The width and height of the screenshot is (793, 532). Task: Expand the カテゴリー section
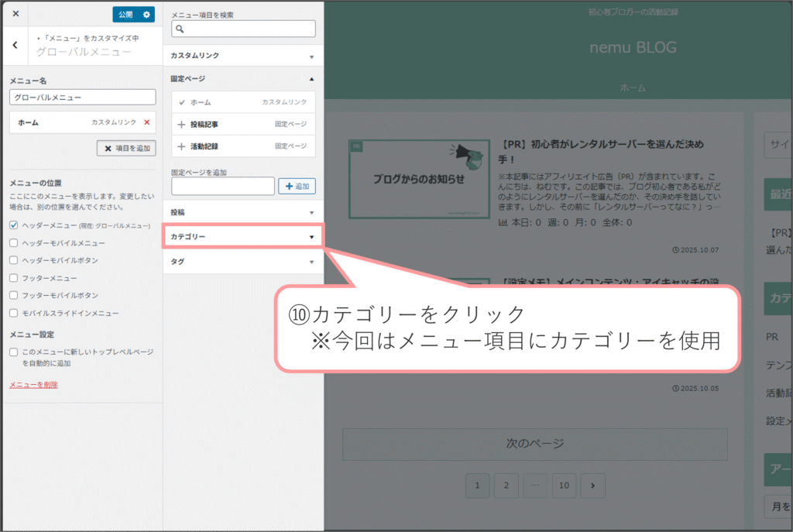[x=242, y=237]
